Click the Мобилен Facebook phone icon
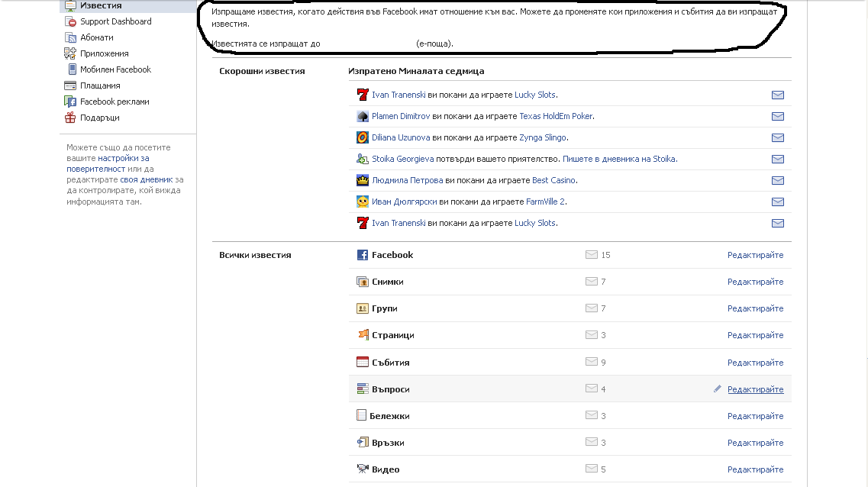Image resolution: width=868 pixels, height=487 pixels. click(72, 69)
